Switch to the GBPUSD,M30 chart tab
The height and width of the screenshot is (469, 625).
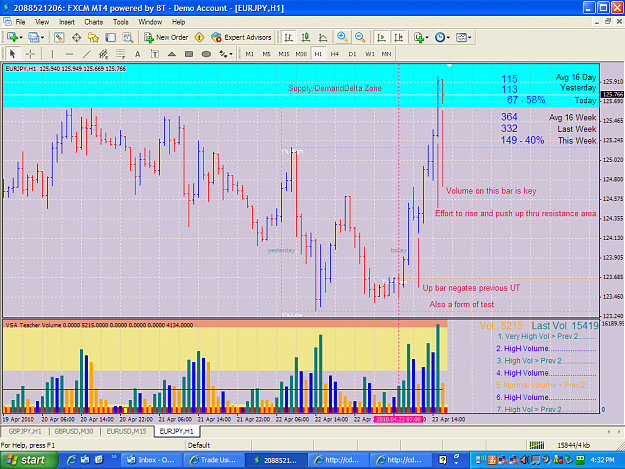(x=74, y=431)
